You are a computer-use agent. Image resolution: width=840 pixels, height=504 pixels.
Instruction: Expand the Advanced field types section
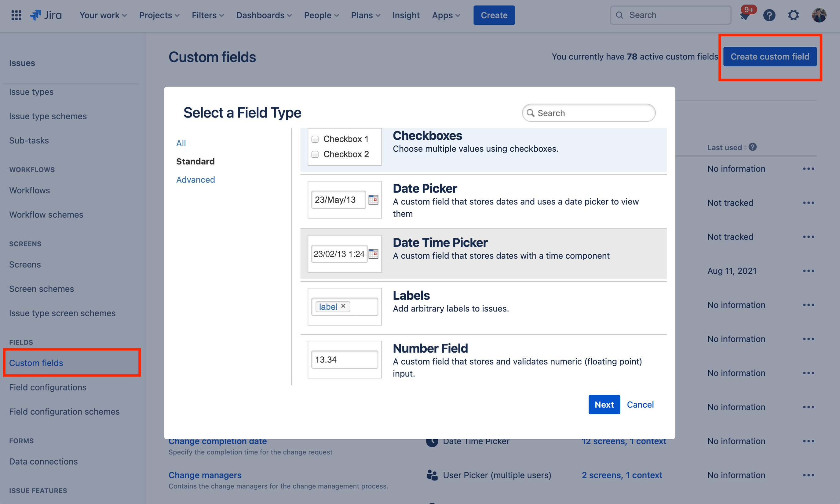pyautogui.click(x=195, y=178)
